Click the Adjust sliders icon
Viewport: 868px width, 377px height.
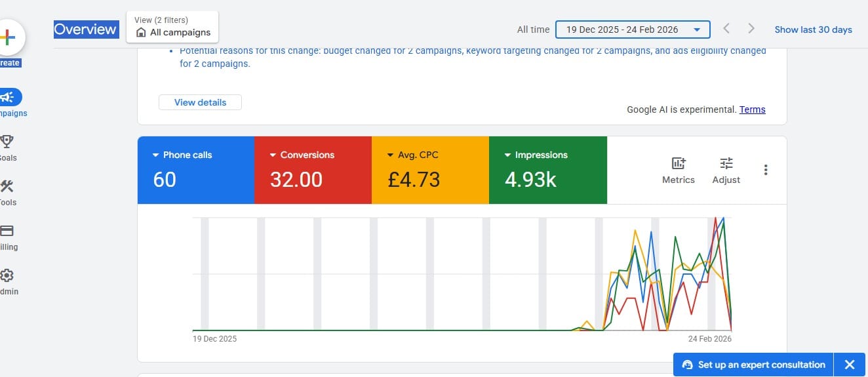point(726,163)
